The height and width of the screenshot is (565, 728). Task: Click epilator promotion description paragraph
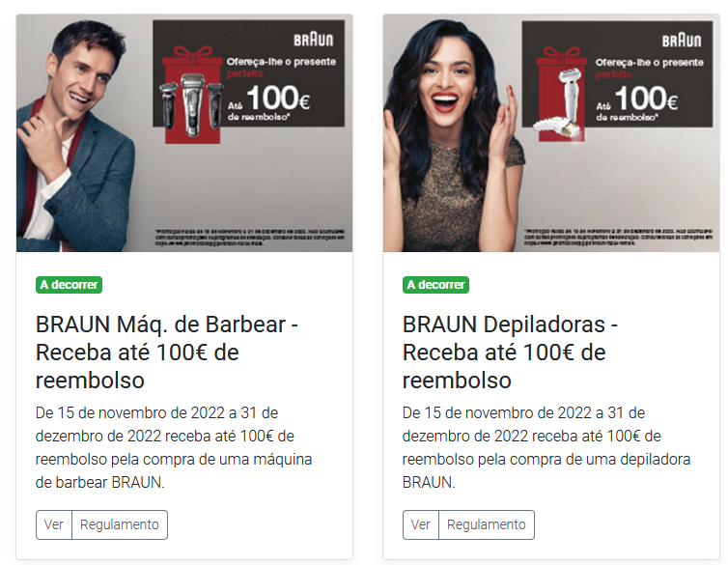546,447
